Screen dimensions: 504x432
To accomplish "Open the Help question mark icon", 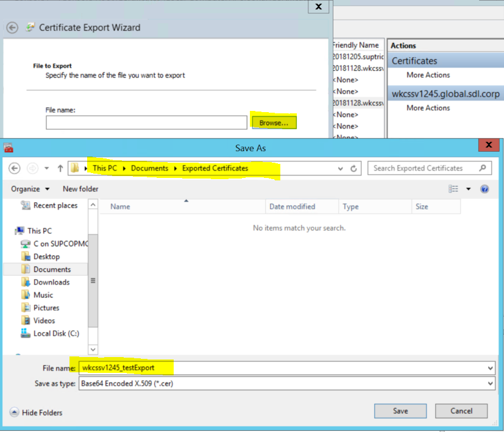I will [x=484, y=189].
